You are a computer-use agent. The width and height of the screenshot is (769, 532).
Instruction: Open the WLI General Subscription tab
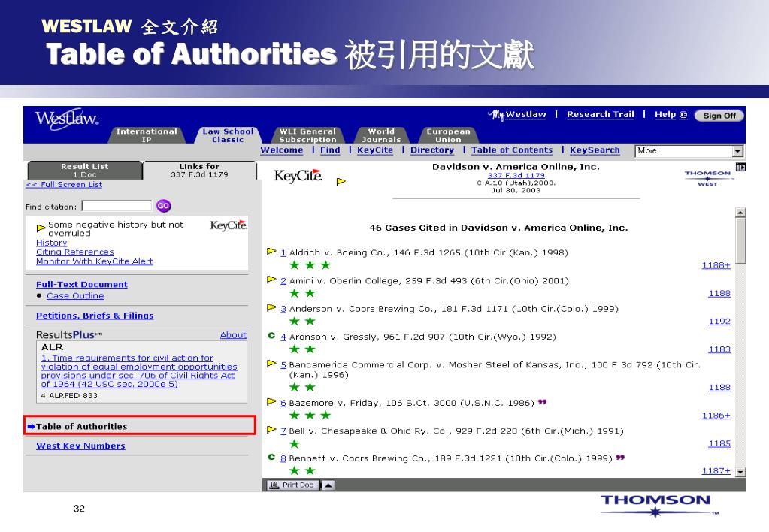[x=307, y=135]
